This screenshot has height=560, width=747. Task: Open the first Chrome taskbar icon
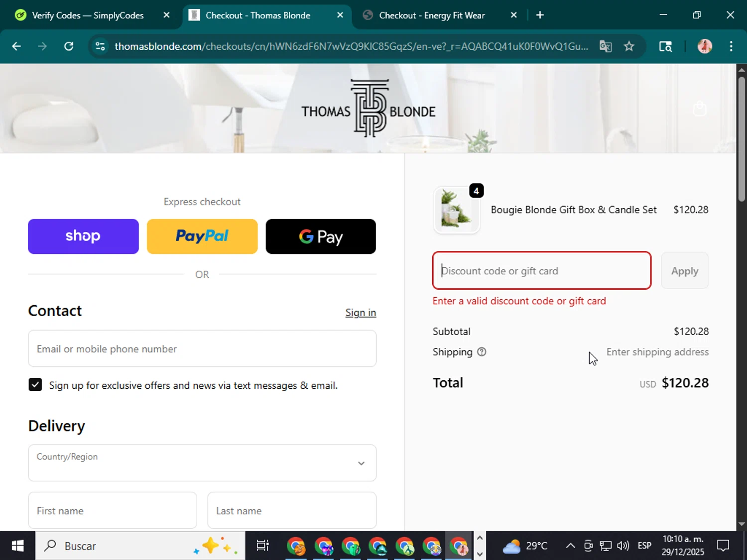296,546
